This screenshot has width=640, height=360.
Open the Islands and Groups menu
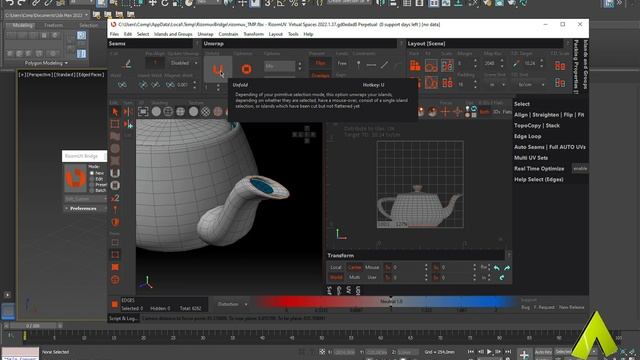point(173,34)
